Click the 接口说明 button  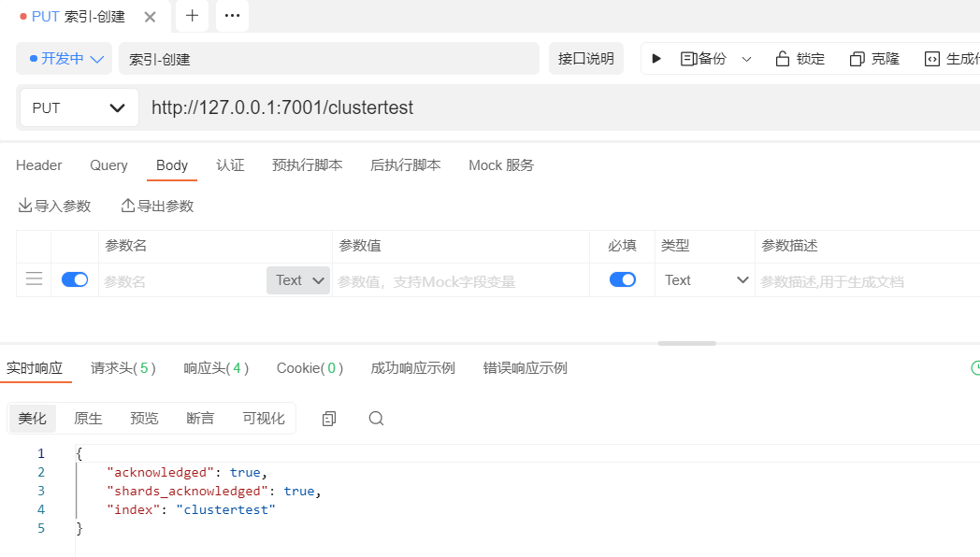pyautogui.click(x=585, y=59)
